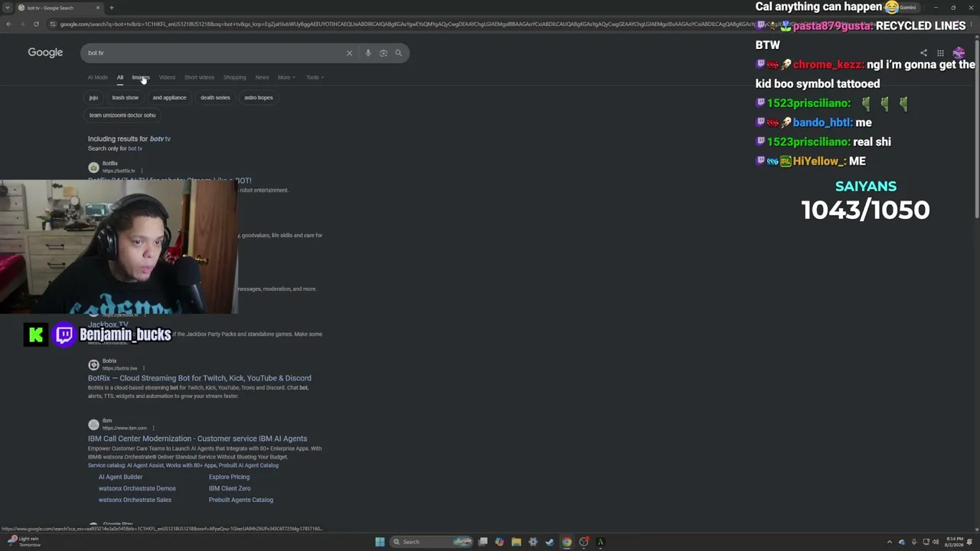Image resolution: width=980 pixels, height=551 pixels.
Task: Open the 'watsonx Orchestrate Demos' sitelink
Action: 137,488
